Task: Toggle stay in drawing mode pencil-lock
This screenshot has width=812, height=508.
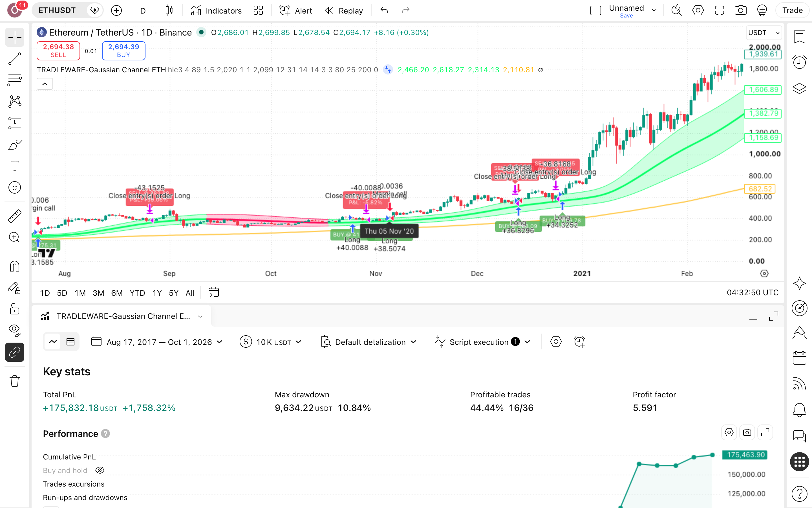Action: [x=14, y=288]
